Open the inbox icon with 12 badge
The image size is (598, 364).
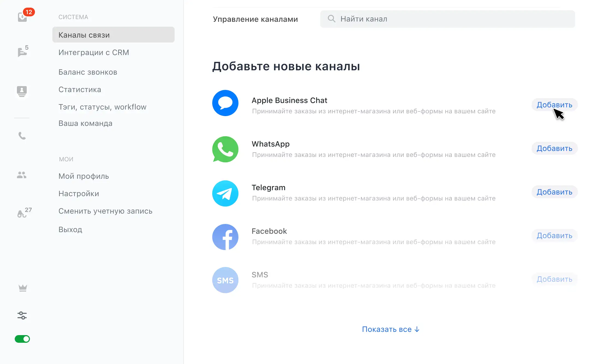point(23,17)
